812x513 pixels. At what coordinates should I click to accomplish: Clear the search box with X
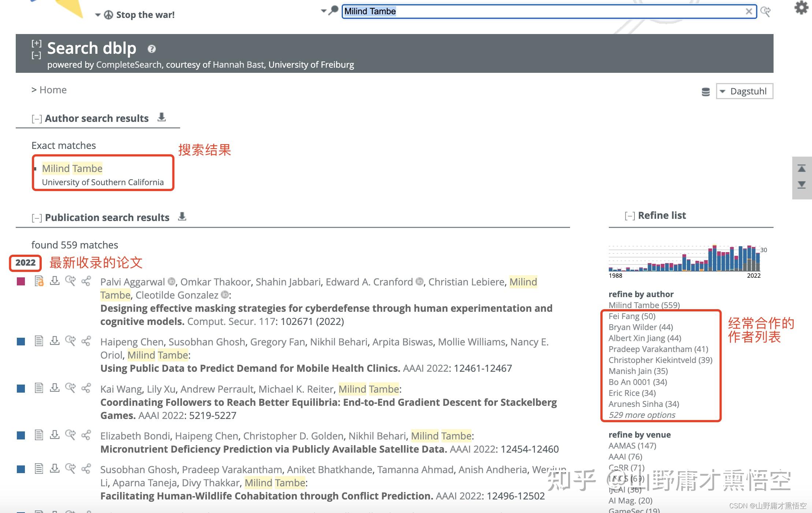tap(749, 12)
